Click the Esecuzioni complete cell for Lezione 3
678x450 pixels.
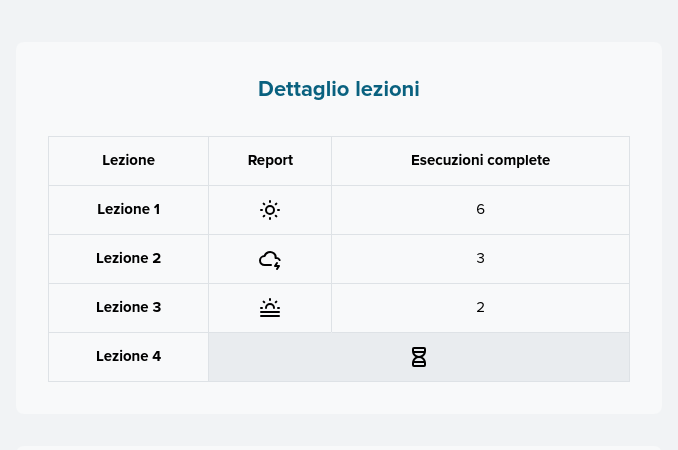tap(480, 308)
